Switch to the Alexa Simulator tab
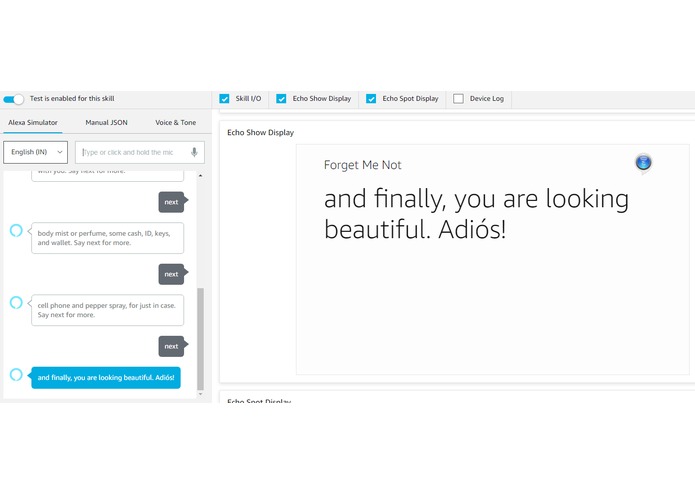This screenshot has height=494, width=695. 33,122
